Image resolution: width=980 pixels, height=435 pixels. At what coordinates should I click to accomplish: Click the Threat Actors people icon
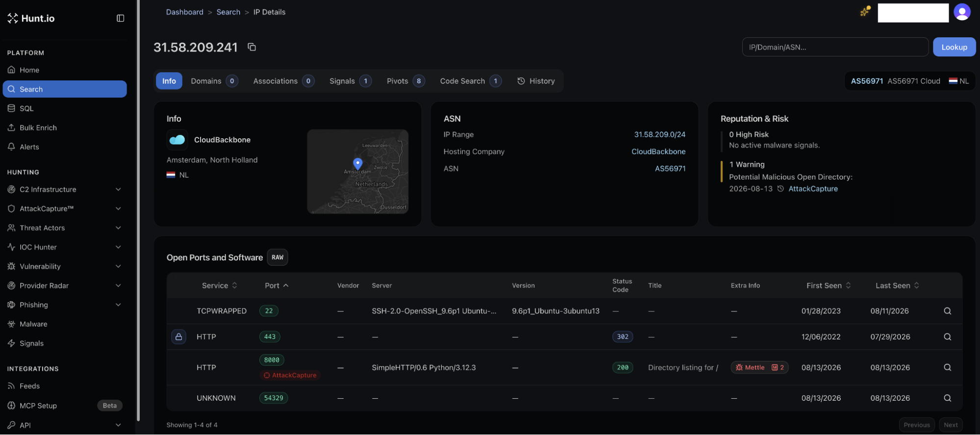click(x=11, y=228)
